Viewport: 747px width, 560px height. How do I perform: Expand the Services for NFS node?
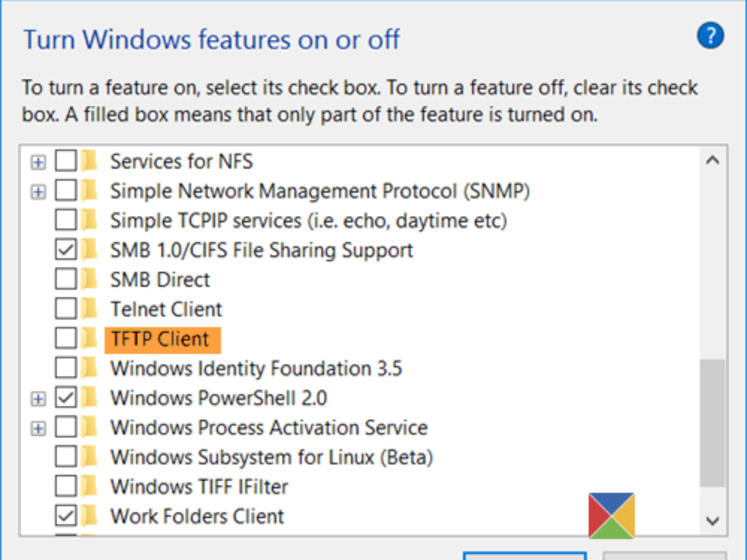39,162
